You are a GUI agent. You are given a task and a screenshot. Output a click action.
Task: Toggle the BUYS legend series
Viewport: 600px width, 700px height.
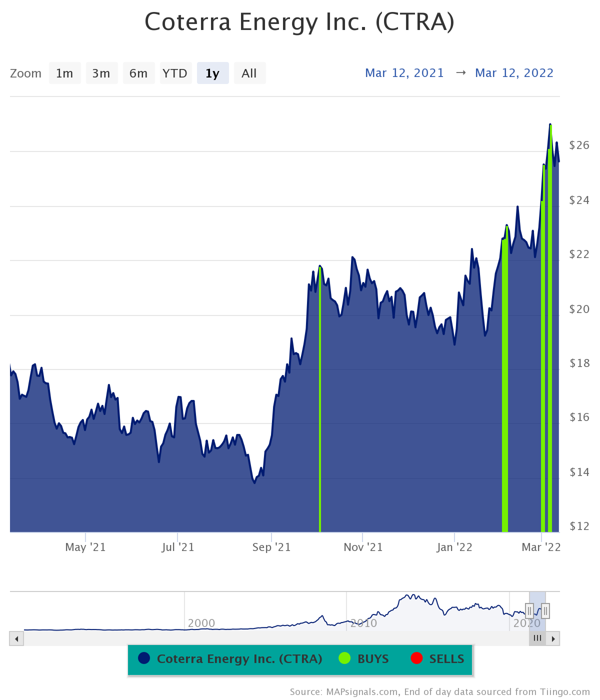(x=363, y=659)
